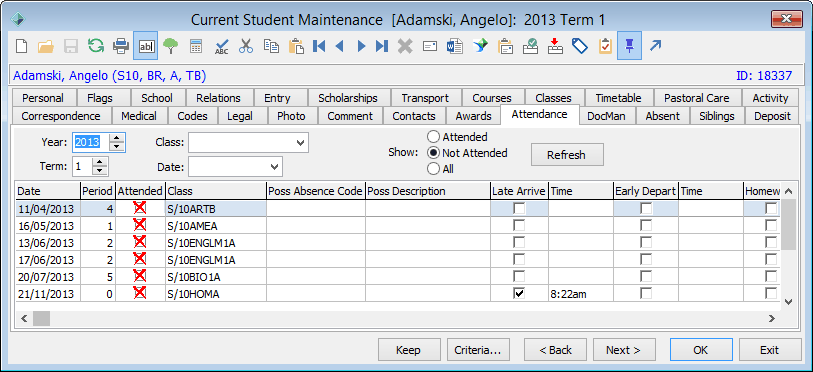Check Late Arrive for 17/06/2013 row
Screen dimensions: 813x372
(518, 259)
